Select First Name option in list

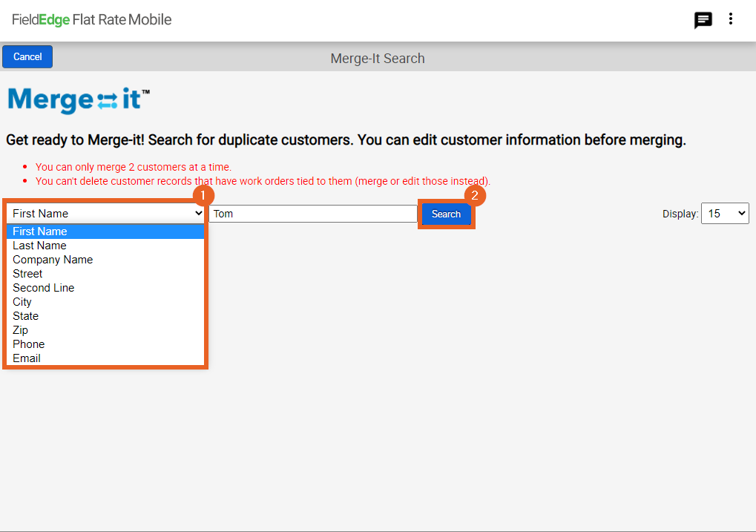pos(40,231)
